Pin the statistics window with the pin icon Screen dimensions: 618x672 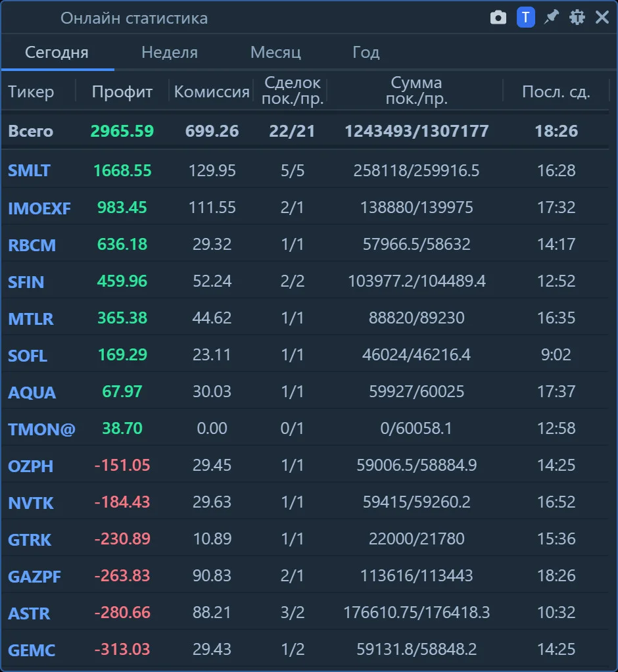(551, 18)
